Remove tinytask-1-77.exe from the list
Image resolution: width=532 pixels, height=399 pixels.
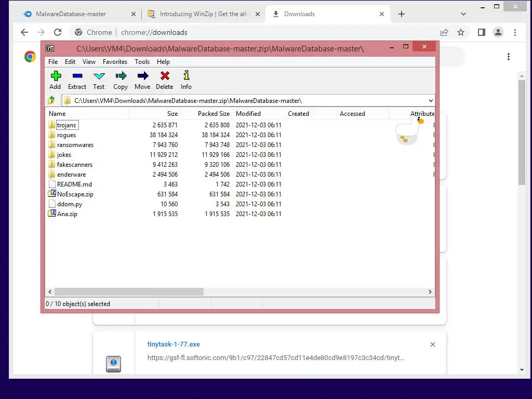tap(433, 344)
